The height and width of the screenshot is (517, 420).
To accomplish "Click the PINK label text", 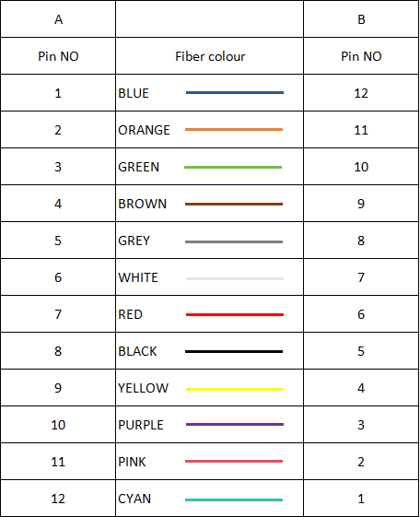I will pos(132,462).
